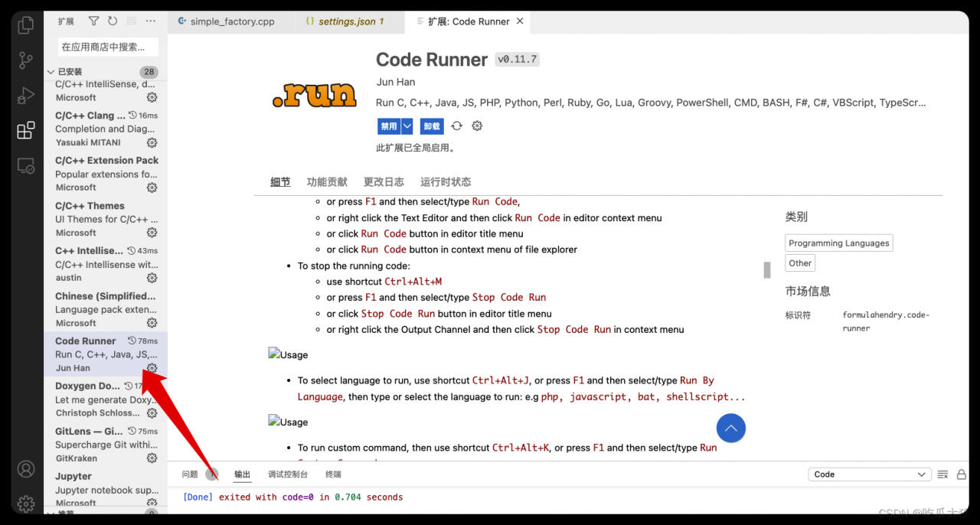Screen dimensions: 980x525
Task: Select the C/C++ Themes entry
Action: (106, 219)
